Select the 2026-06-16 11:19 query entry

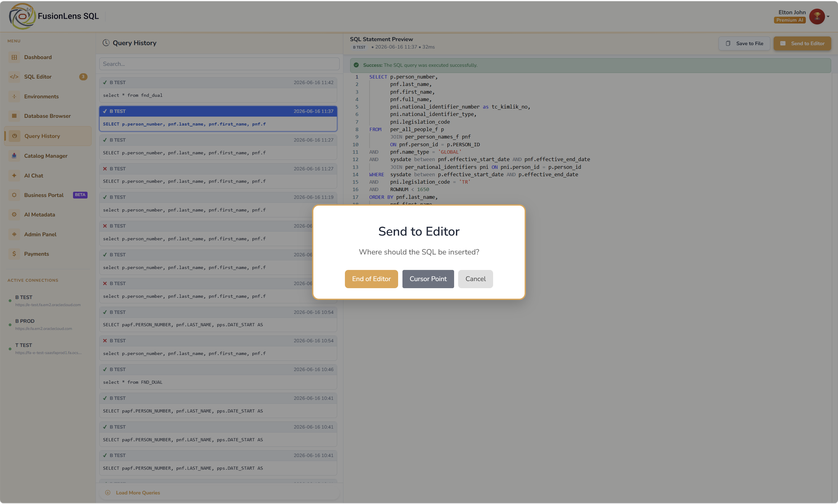218,205
